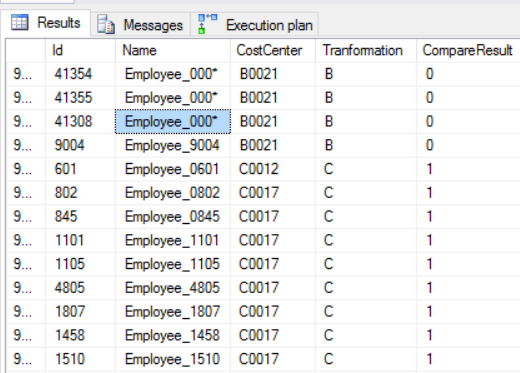Open the Results tab
520x373 pixels.
tap(46, 23)
